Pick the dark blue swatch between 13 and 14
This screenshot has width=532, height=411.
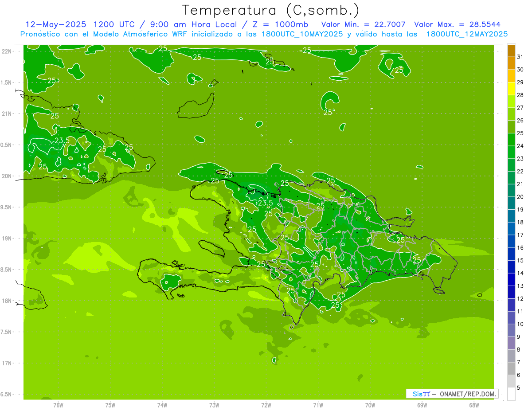click(x=511, y=280)
